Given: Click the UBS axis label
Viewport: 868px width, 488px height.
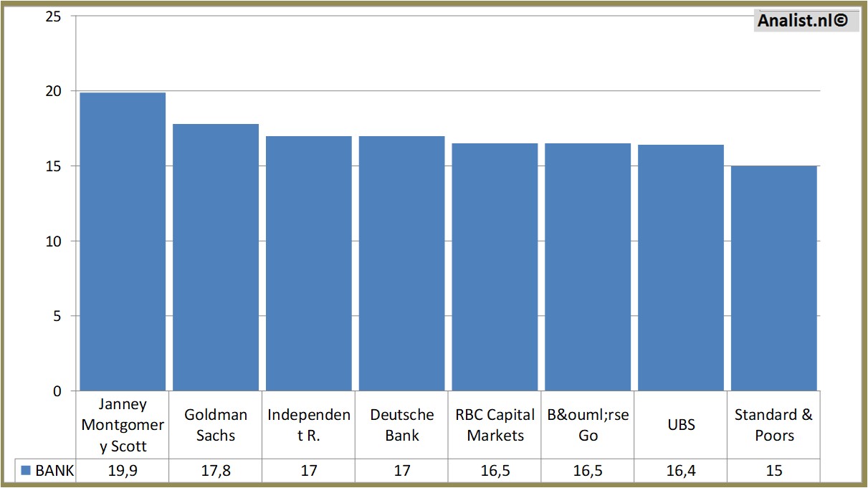Looking at the screenshot, I should 681,425.
